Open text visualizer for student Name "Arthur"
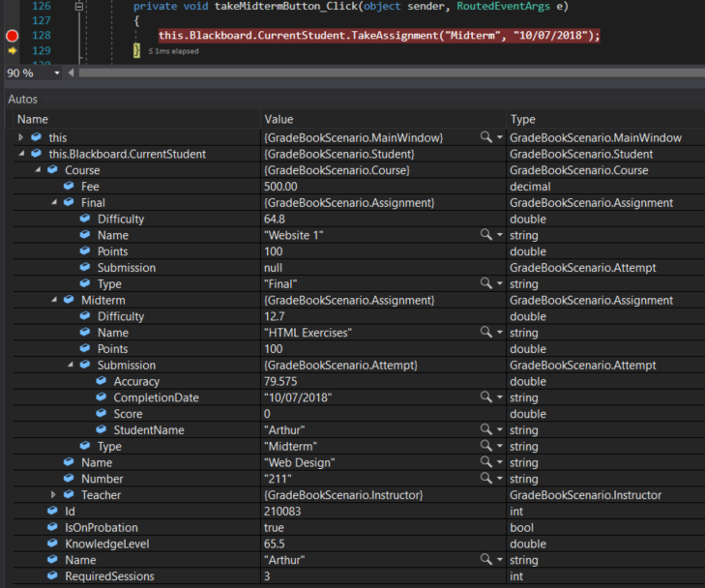 click(486, 559)
